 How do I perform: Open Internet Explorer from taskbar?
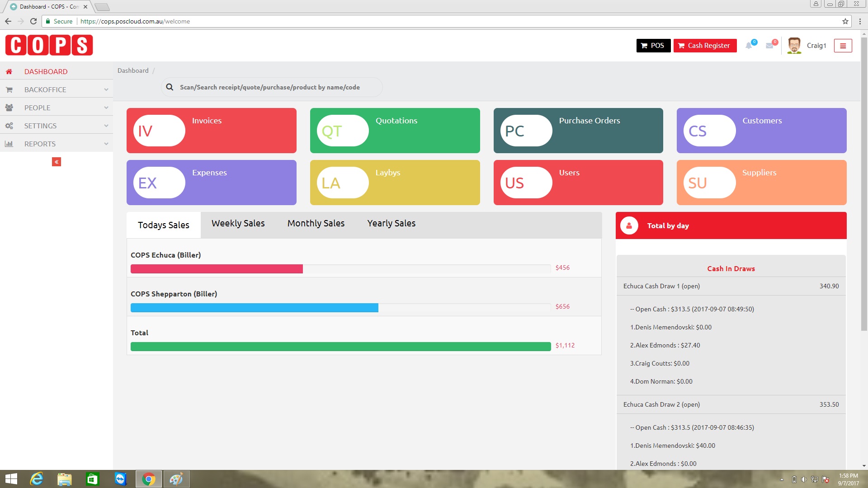[x=37, y=479]
